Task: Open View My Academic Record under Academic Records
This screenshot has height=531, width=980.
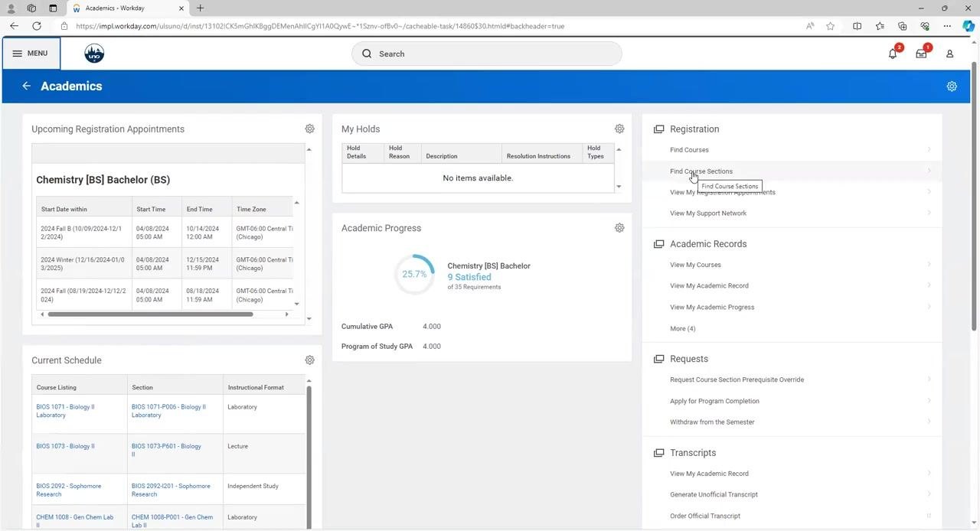Action: coord(709,285)
